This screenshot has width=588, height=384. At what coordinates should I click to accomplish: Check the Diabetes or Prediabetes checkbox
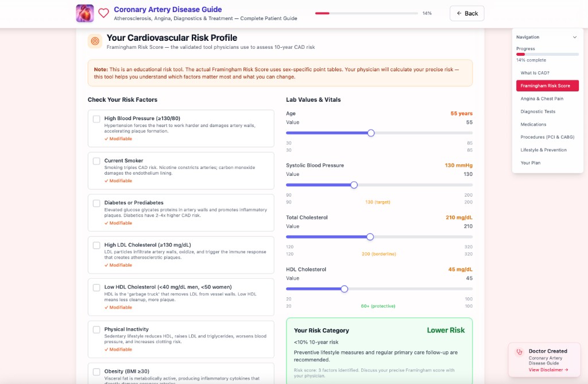point(96,203)
